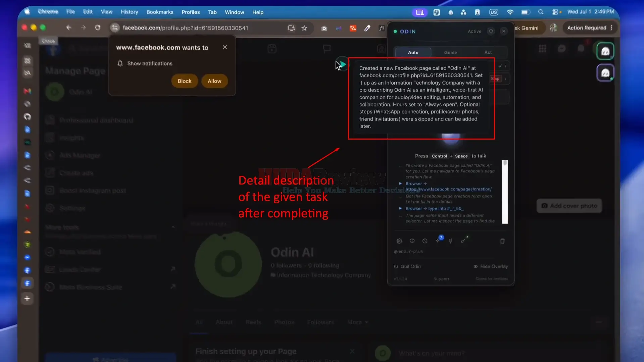
Task: Click the qwen3.7-plus model label
Action: point(408,251)
